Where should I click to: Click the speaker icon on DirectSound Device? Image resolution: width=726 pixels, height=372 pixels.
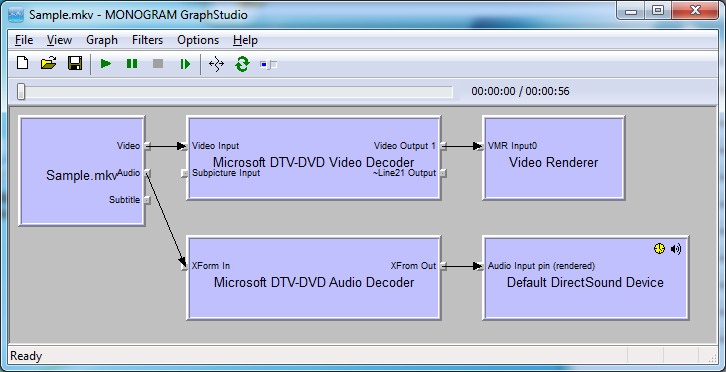click(x=676, y=249)
